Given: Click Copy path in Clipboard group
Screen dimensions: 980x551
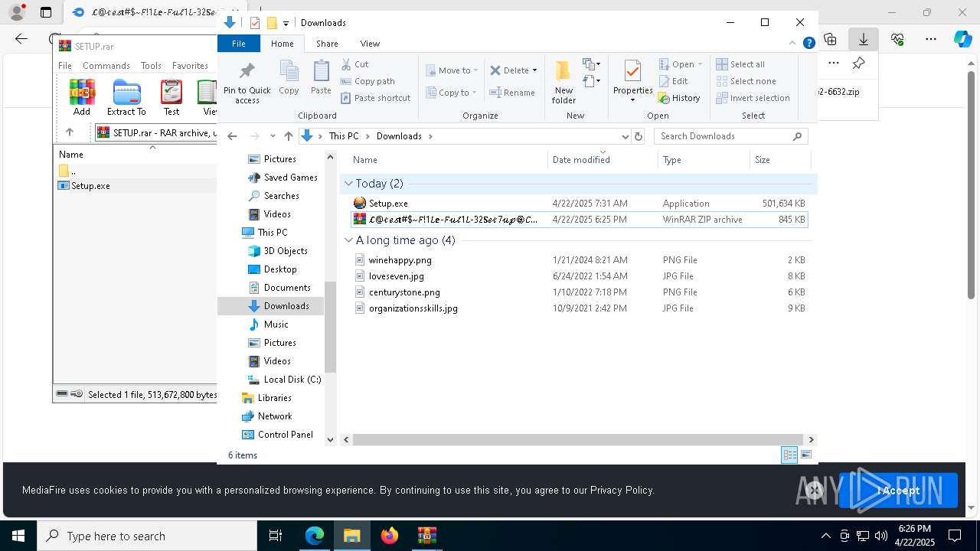Looking at the screenshot, I should click(367, 81).
